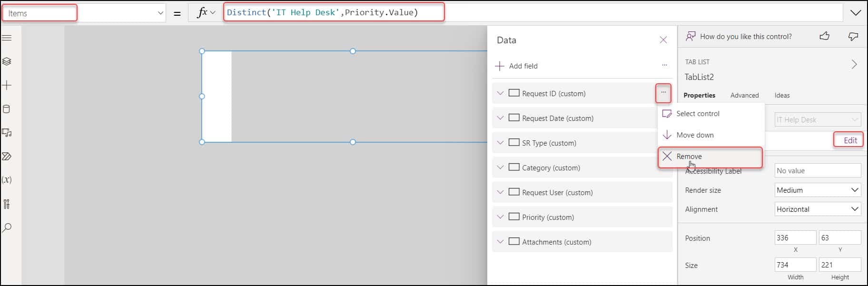Click the Position Y field showing 63
868x286 pixels.
(840, 237)
